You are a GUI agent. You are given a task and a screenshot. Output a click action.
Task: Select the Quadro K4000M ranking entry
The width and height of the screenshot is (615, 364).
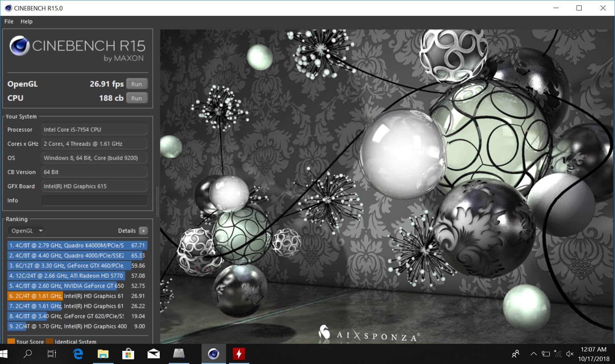tap(77, 245)
